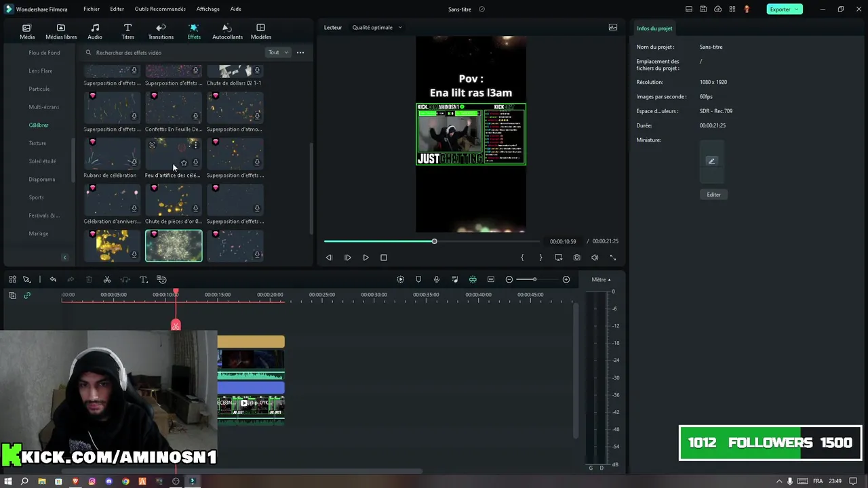Play the preview

366,258
